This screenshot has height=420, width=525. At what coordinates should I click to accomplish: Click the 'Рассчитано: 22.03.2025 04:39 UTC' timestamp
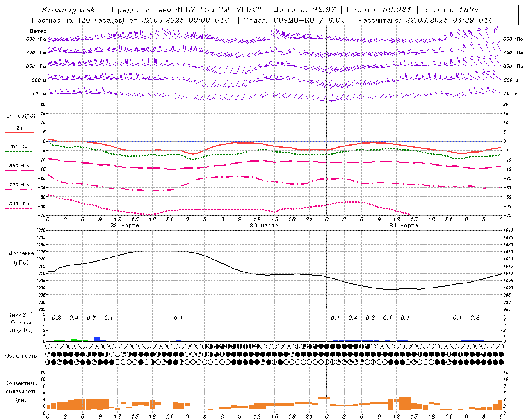coord(426,20)
